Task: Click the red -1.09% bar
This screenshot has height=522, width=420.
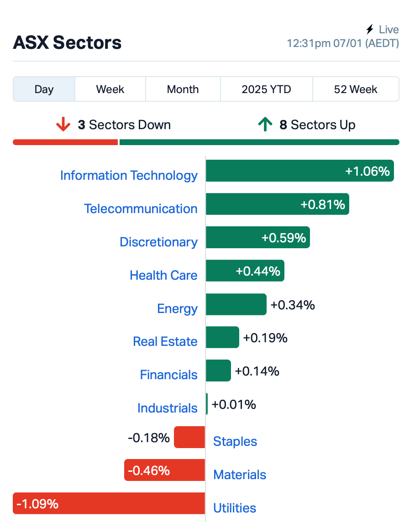Action: click(109, 503)
